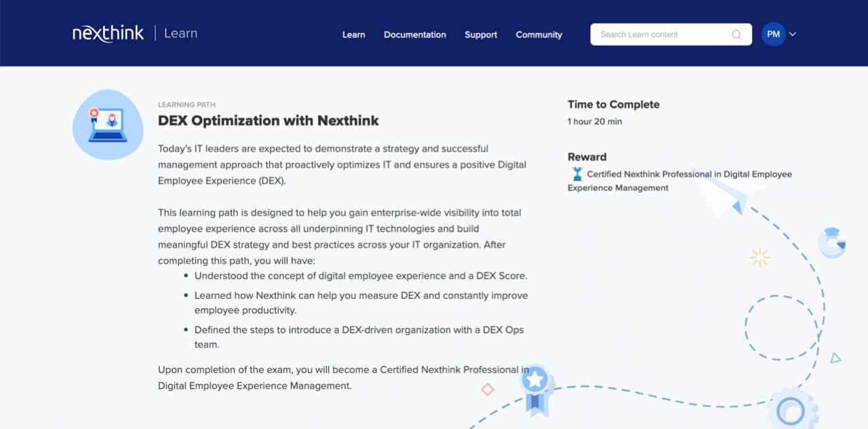Click the red diamond doodle shape
Screen dimensions: 868x429
[488, 390]
